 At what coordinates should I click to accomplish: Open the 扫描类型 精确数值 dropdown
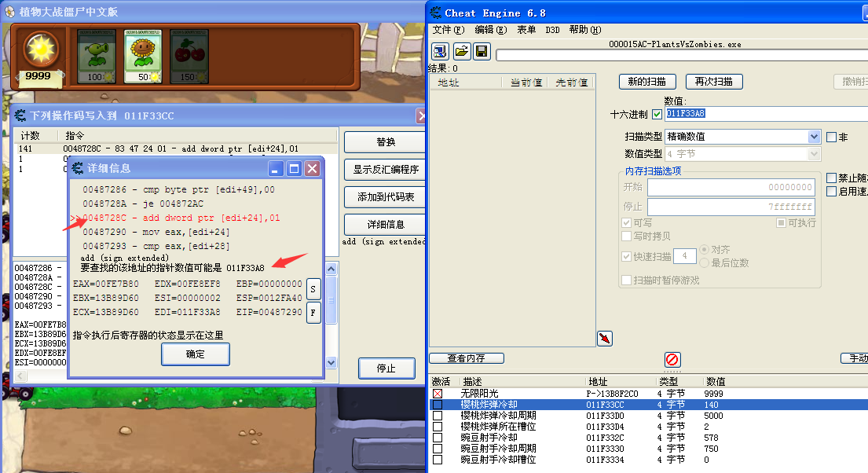(x=814, y=136)
